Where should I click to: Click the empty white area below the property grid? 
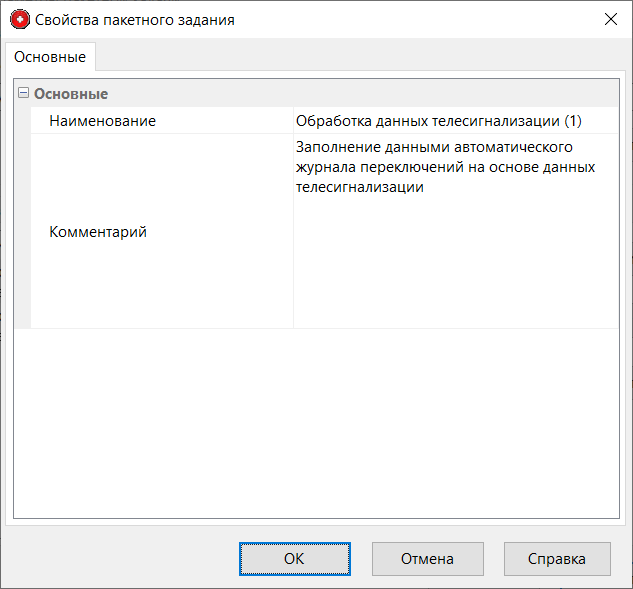(315, 420)
